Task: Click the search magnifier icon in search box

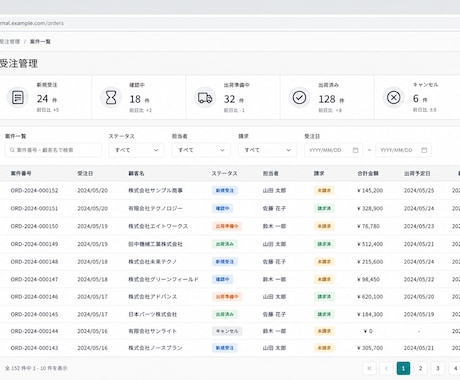Action: [x=12, y=150]
